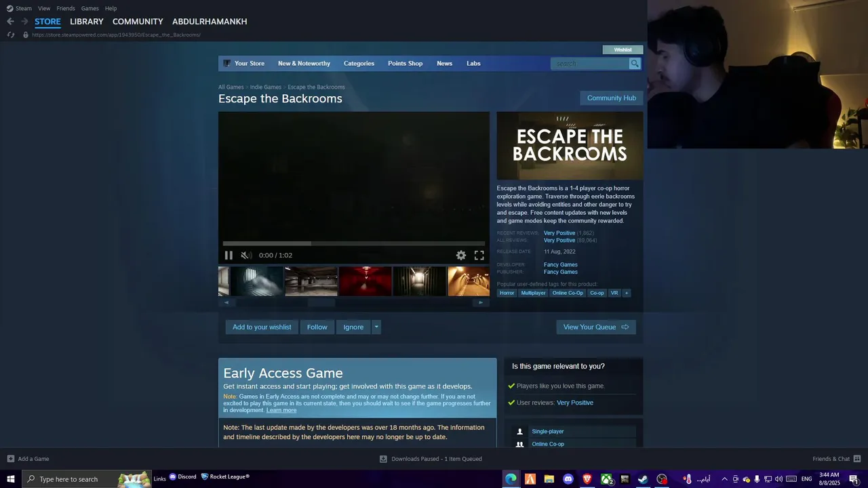Open the Points Shop

coord(405,64)
